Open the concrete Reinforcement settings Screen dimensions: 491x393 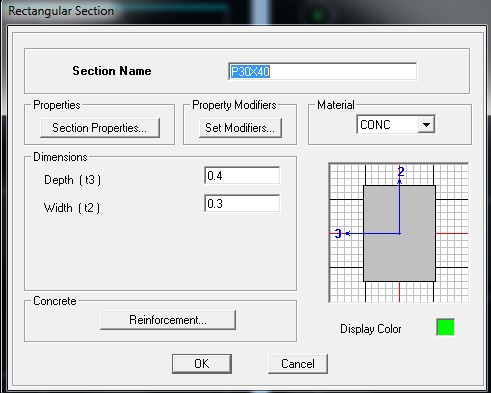click(168, 320)
